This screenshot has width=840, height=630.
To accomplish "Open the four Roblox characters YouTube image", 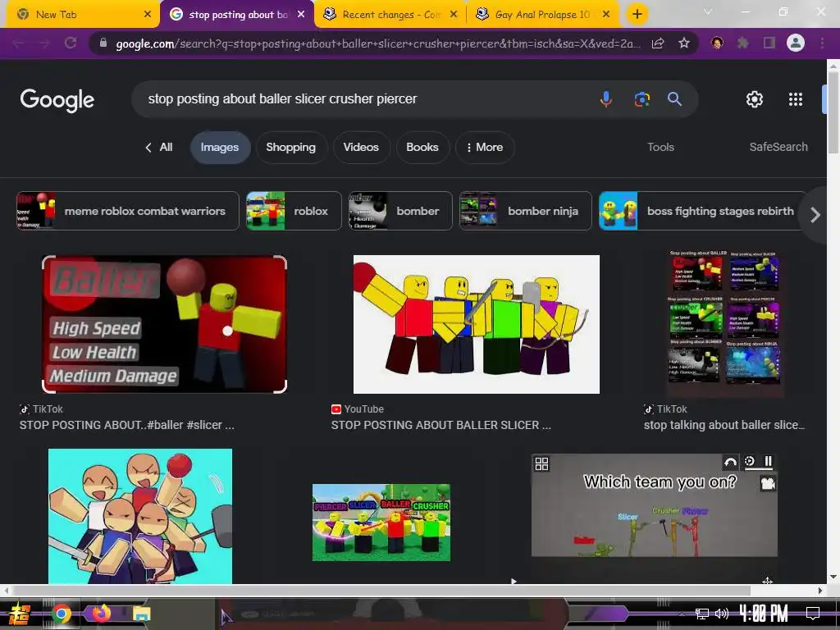I will click(x=477, y=324).
